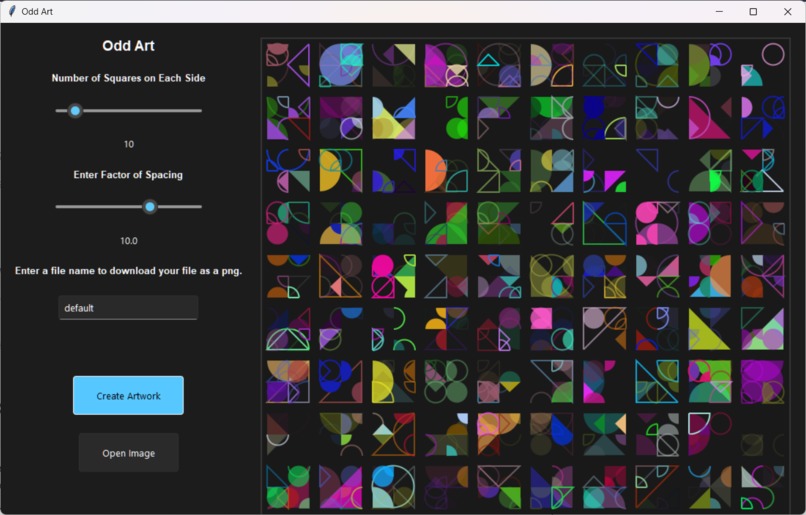Click the Factor of Spacing slider handle
The height and width of the screenshot is (515, 806).
point(150,207)
